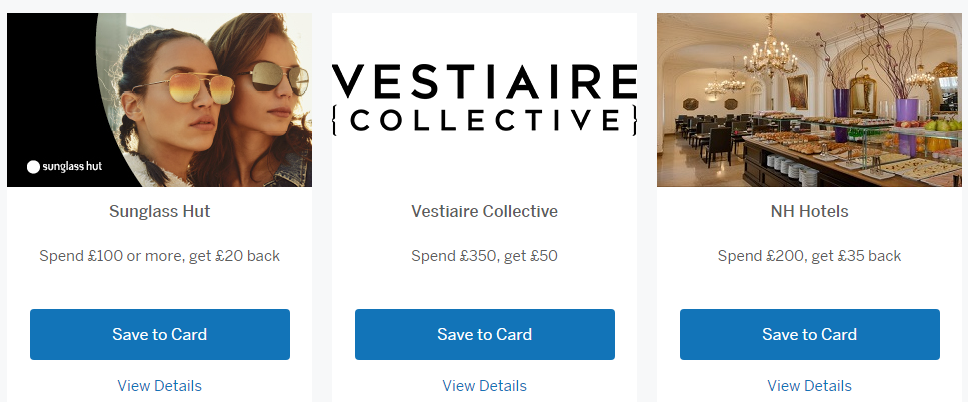
Task: Click the Vestiaire Collective logo image
Action: (x=484, y=99)
